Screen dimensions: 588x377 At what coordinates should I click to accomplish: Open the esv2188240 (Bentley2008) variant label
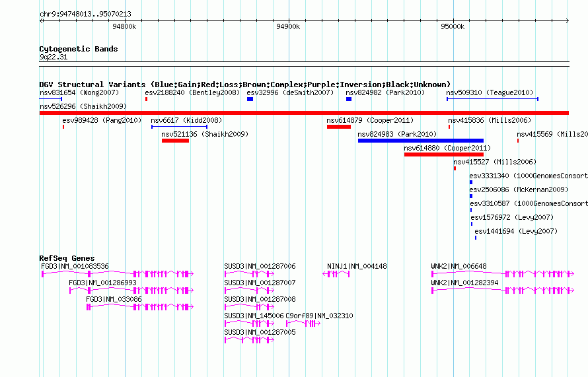pyautogui.click(x=192, y=92)
